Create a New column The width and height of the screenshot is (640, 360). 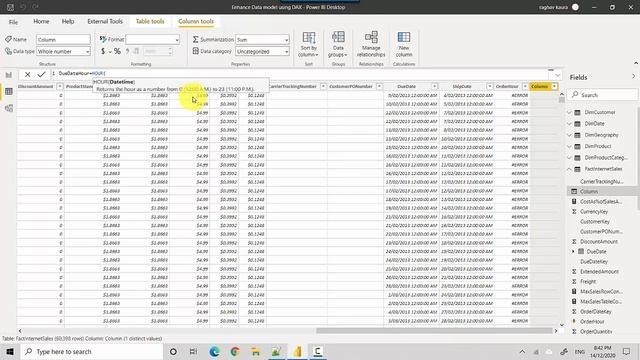(404, 44)
